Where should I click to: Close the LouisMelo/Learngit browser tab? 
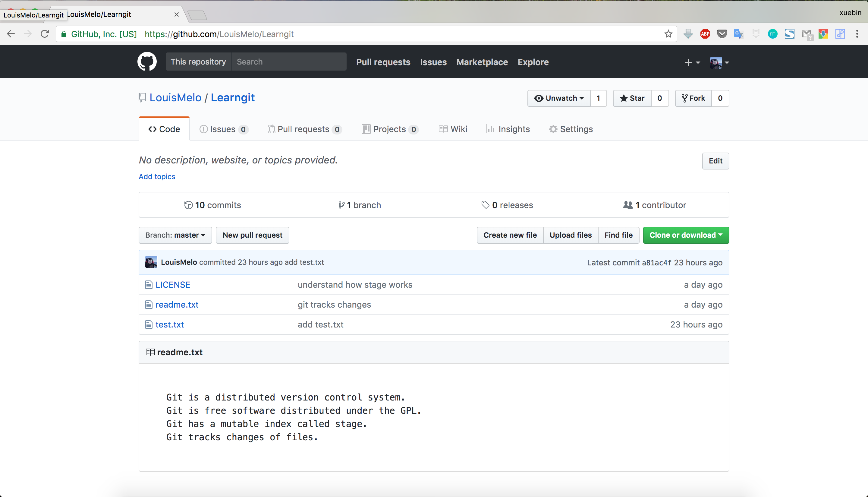coord(176,14)
